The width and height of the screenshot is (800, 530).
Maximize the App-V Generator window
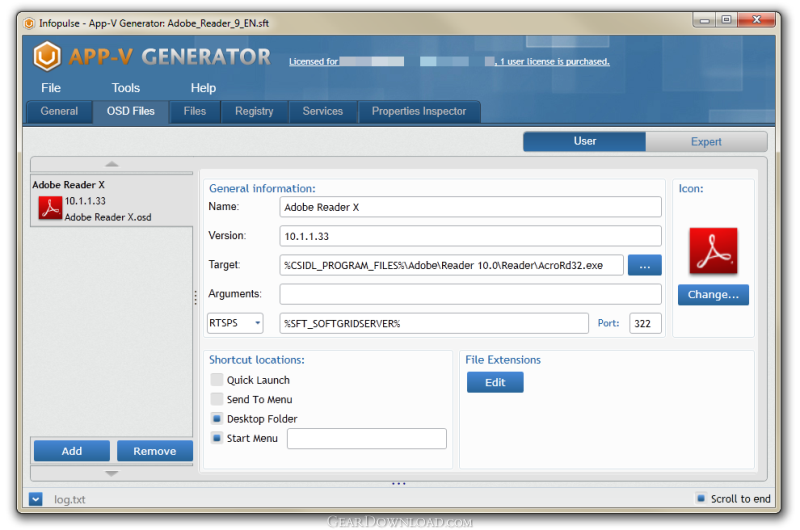pos(727,20)
